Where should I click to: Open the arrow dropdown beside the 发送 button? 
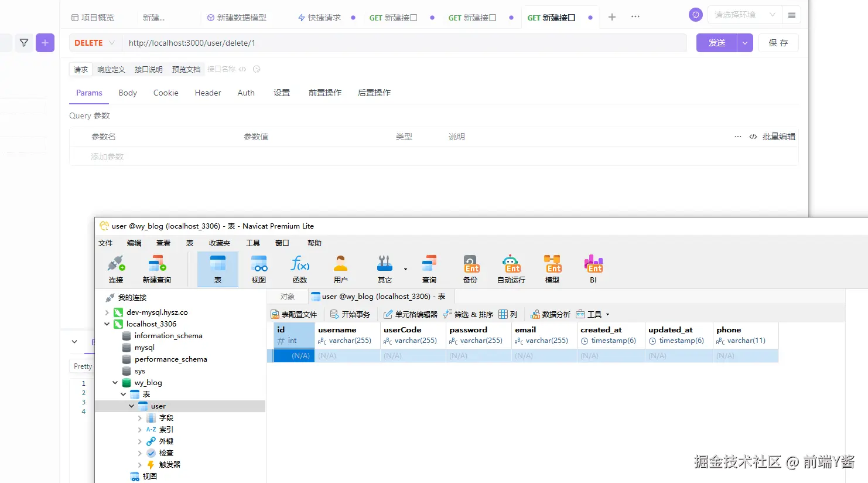[x=745, y=43]
